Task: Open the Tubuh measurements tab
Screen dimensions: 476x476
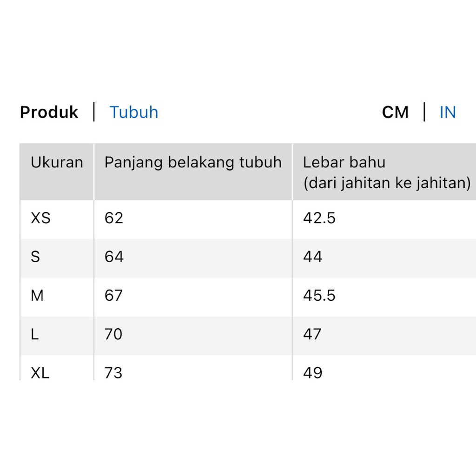Action: click(134, 112)
